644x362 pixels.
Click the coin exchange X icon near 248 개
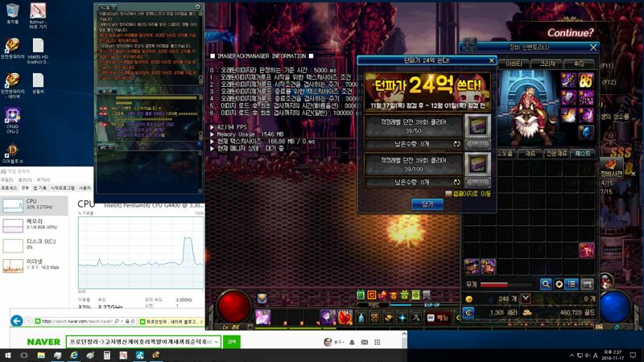point(526,298)
